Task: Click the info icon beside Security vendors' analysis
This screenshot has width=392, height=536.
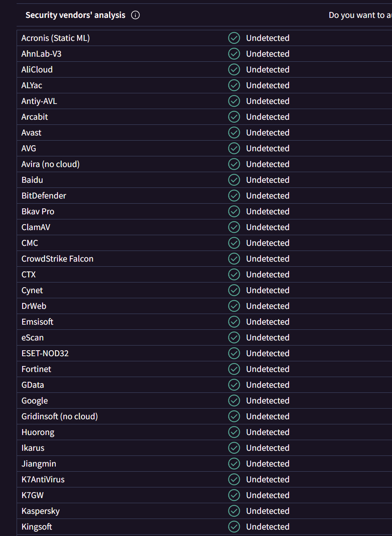Action: [135, 15]
